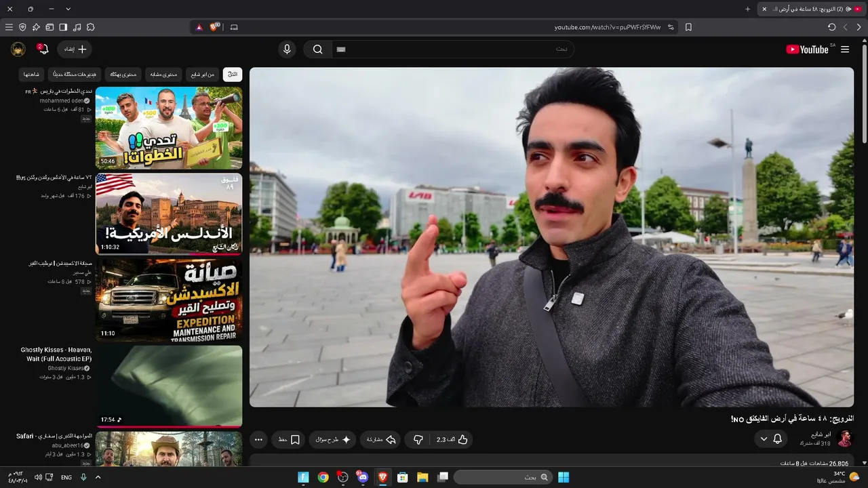This screenshot has width=868, height=488.
Task: Select the 'الكل' filter chip
Action: coord(233,74)
